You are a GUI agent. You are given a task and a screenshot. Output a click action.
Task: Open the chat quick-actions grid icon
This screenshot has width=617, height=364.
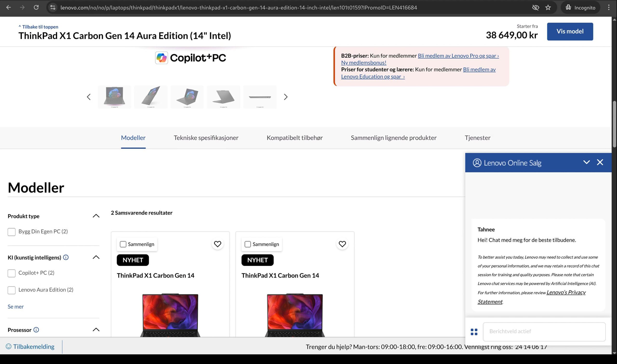coord(474,332)
